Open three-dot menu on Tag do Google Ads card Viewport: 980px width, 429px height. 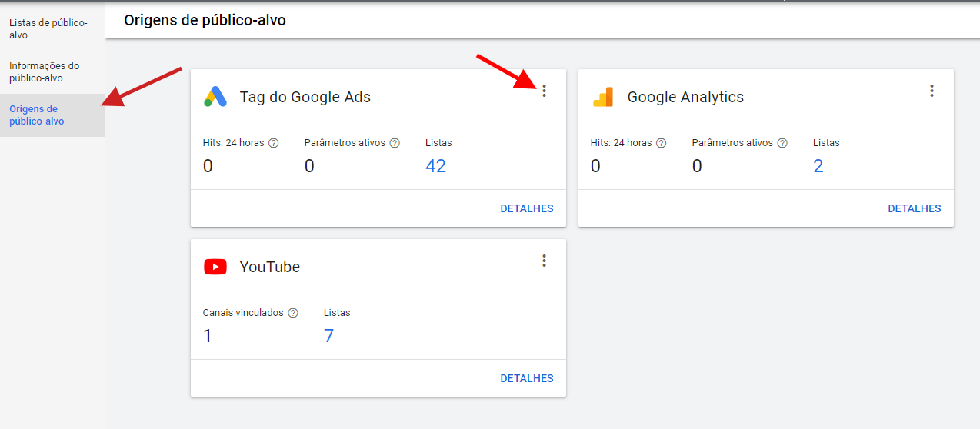click(x=544, y=91)
